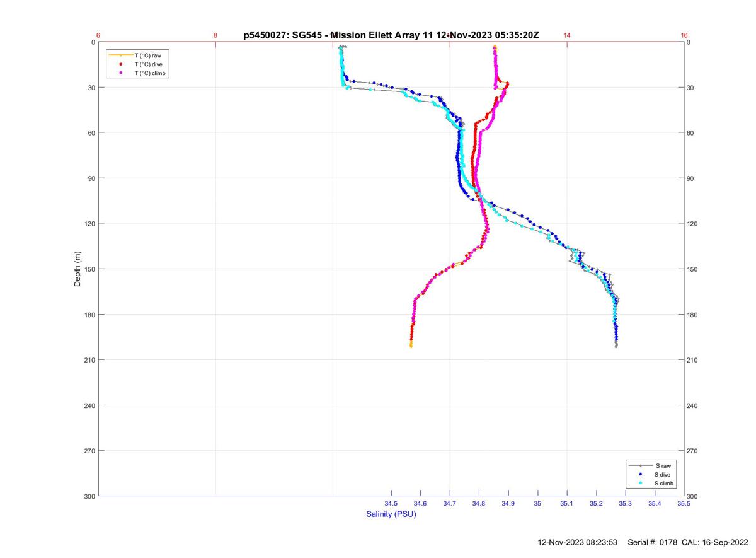Click the 34.7 salinity tick label
Viewport: 756px width, 558px height.
click(x=450, y=503)
